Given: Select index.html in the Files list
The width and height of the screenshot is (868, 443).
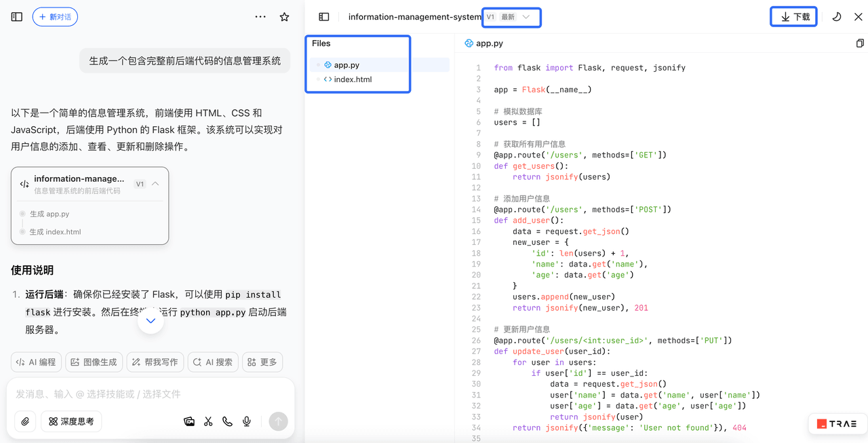Looking at the screenshot, I should pos(353,79).
